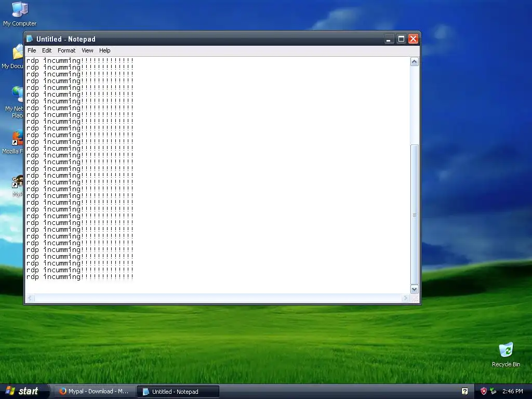Open the Windows start menu
Viewport: 532px width, 399px height.
click(x=24, y=391)
